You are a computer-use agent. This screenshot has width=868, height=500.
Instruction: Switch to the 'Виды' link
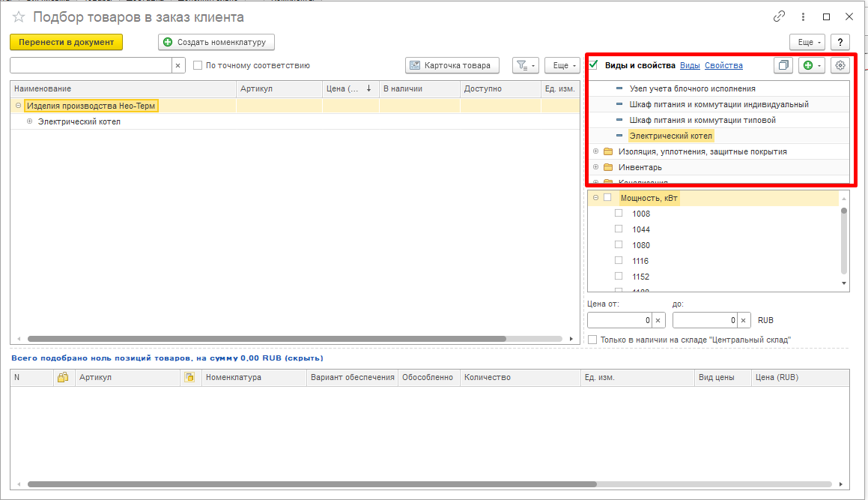click(690, 65)
